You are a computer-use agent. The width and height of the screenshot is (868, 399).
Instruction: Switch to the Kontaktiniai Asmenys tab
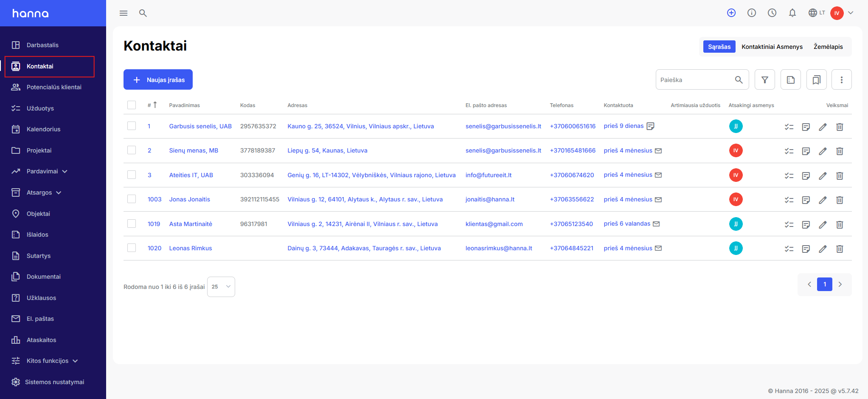(x=772, y=47)
